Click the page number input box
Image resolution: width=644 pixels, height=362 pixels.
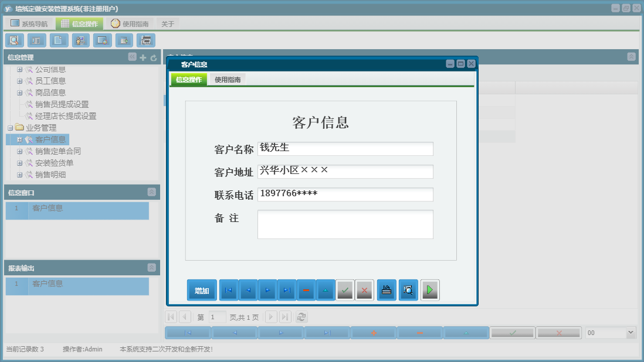coord(217,317)
